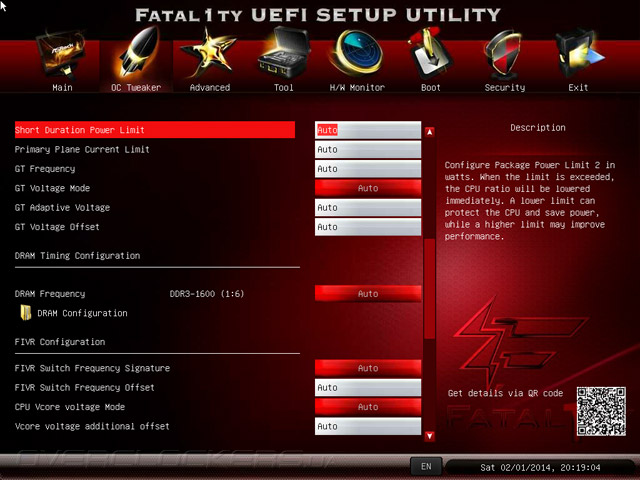Select GT Voltage Mode label
Viewport: 640px width, 480px height.
pos(52,188)
